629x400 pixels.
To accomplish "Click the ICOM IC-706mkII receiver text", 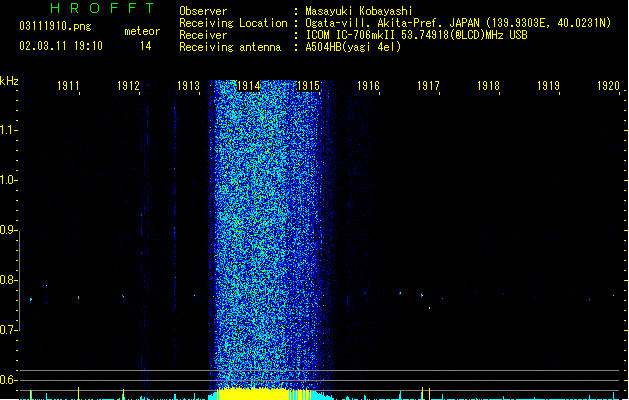I will (x=416, y=35).
